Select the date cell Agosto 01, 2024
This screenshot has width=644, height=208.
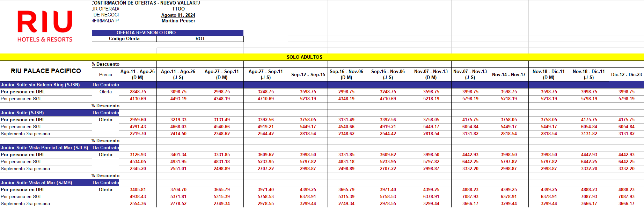pyautogui.click(x=178, y=15)
